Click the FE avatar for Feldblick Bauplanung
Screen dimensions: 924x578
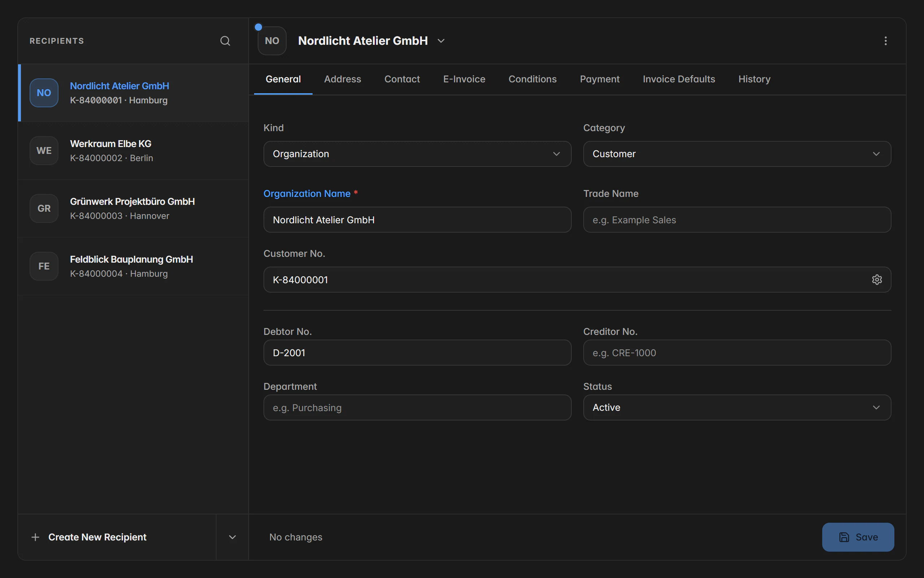(44, 266)
